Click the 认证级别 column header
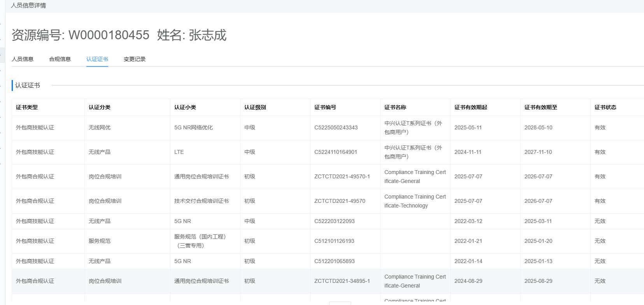The image size is (644, 305). point(255,107)
